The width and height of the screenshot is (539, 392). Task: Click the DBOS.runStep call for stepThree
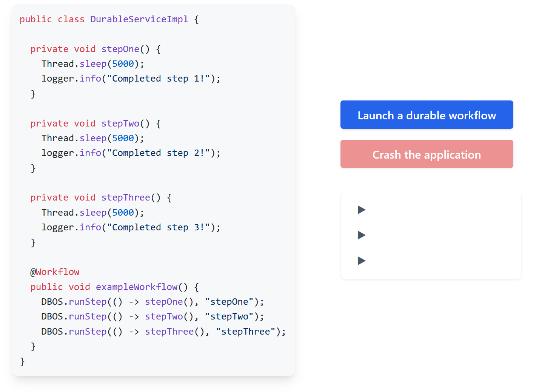coord(162,331)
